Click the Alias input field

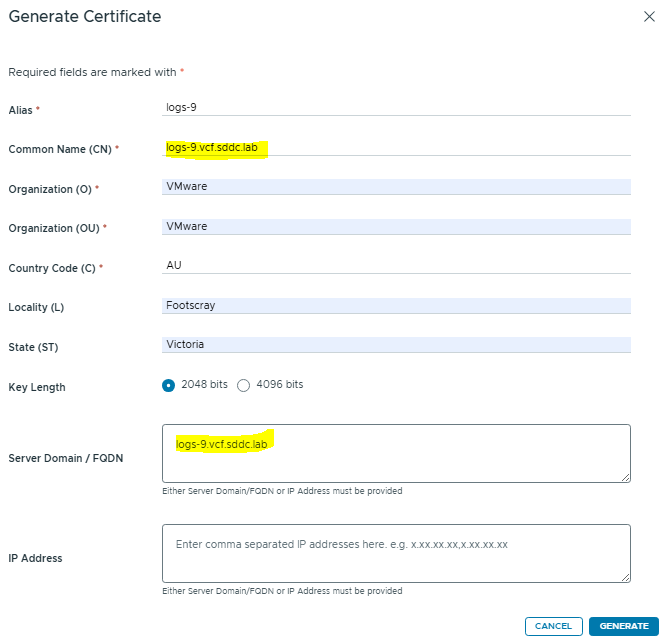point(396,108)
